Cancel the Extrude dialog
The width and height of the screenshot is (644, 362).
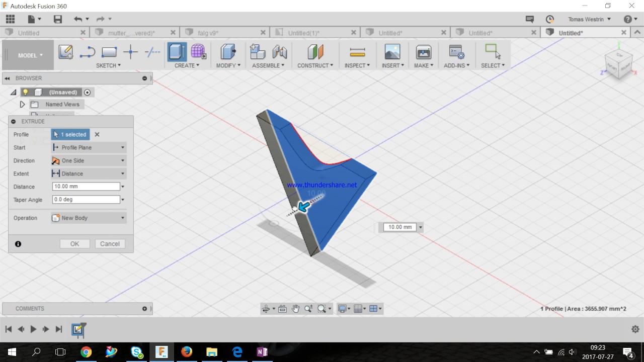click(110, 244)
